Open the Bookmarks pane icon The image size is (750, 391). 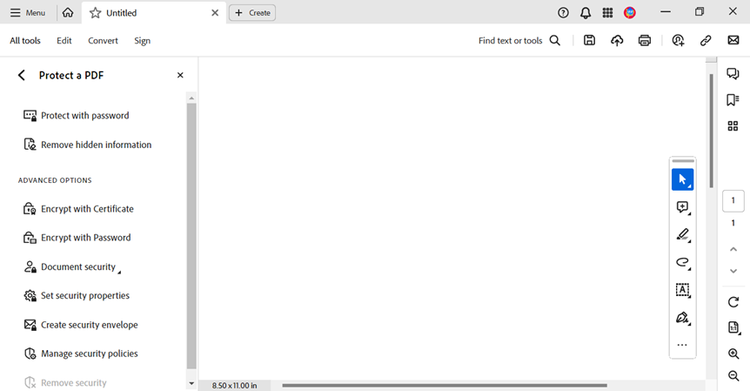point(733,100)
